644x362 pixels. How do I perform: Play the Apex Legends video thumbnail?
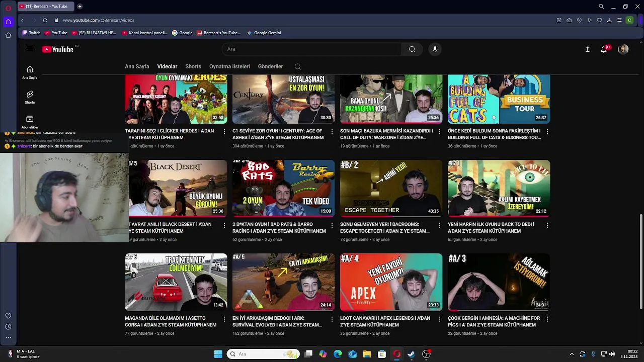(391, 282)
